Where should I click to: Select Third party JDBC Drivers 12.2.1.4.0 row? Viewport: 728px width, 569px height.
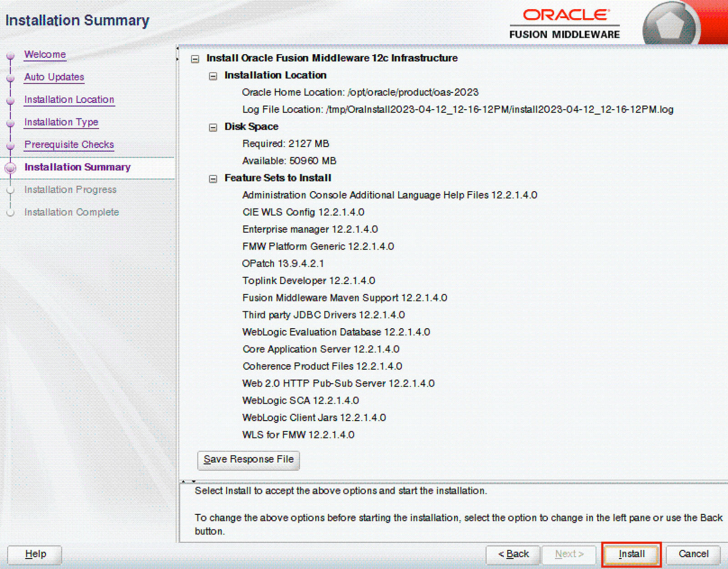coord(324,315)
